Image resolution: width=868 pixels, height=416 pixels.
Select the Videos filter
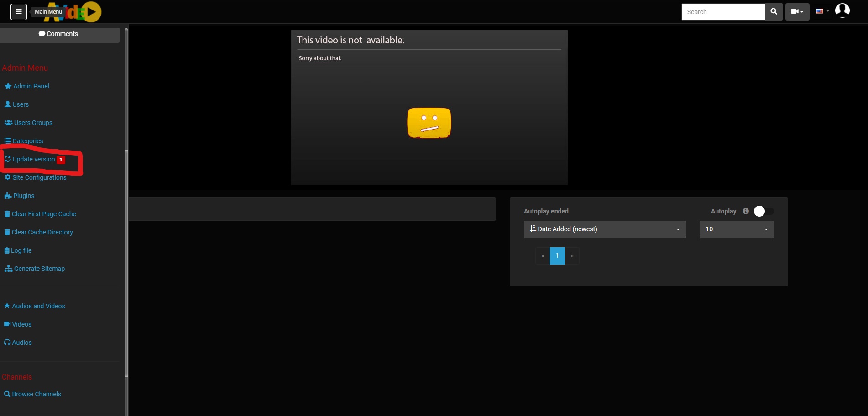pos(18,324)
